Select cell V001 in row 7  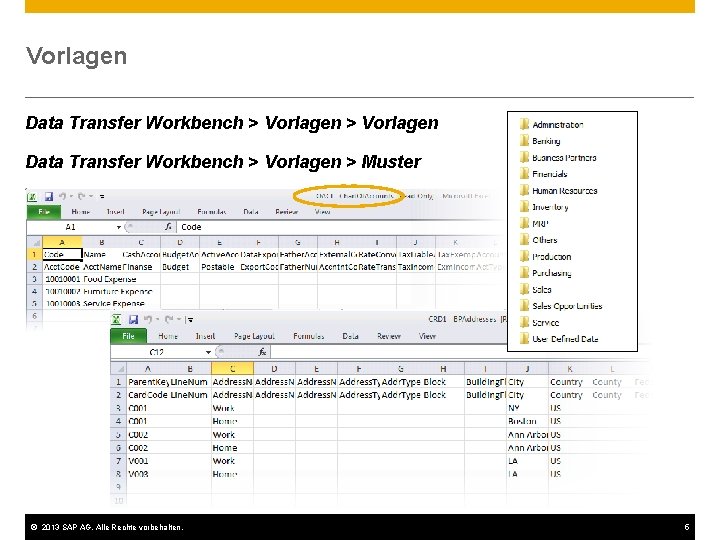[x=148, y=461]
